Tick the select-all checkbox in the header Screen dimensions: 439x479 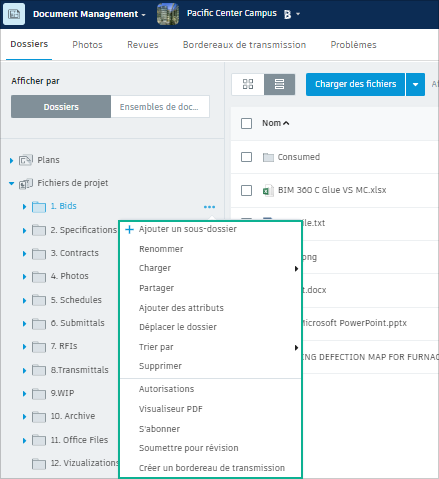coord(246,123)
